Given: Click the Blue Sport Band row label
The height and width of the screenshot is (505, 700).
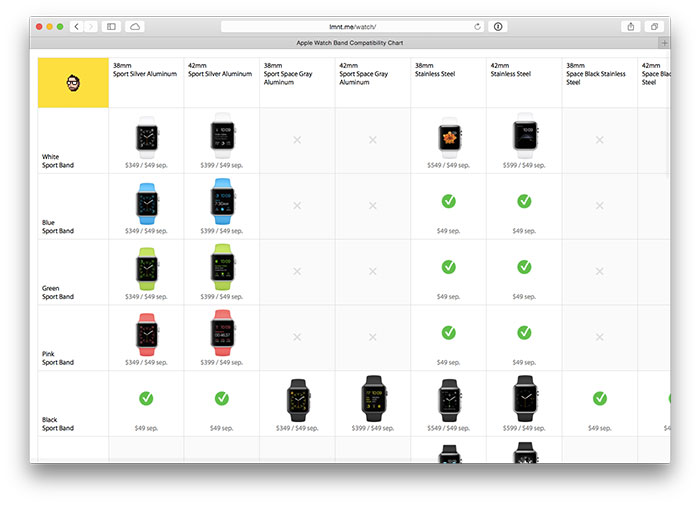Looking at the screenshot, I should pyautogui.click(x=58, y=227).
